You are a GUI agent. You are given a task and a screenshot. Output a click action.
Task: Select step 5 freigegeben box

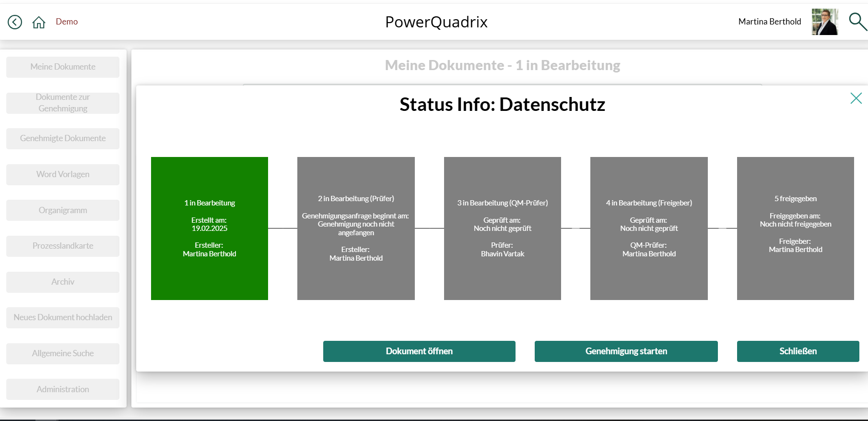[796, 229]
